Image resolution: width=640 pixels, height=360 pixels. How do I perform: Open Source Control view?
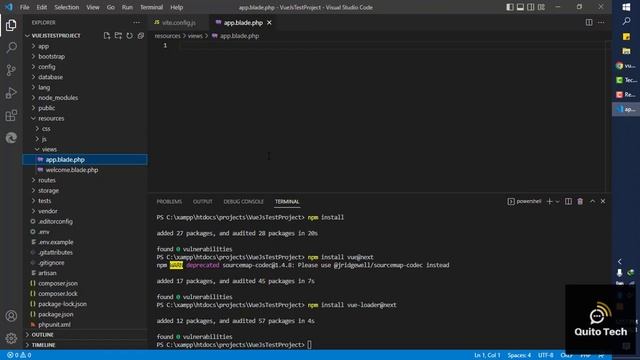[x=11, y=70]
